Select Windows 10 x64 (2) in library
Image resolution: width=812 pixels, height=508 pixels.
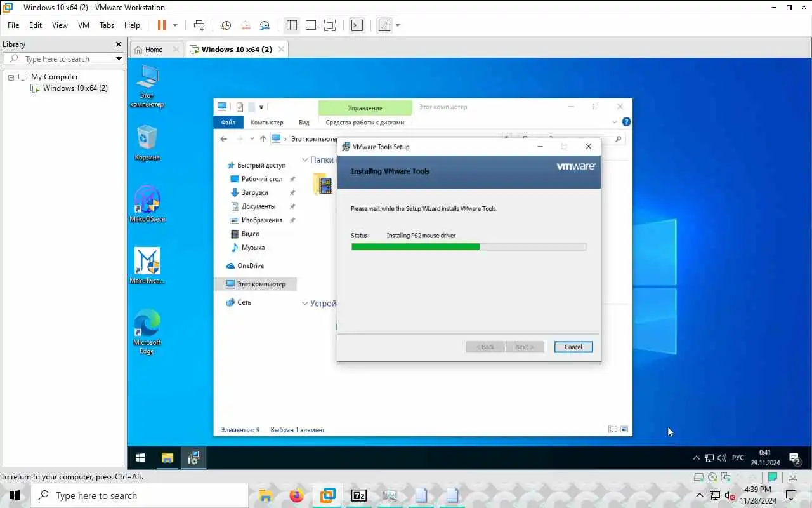click(75, 88)
